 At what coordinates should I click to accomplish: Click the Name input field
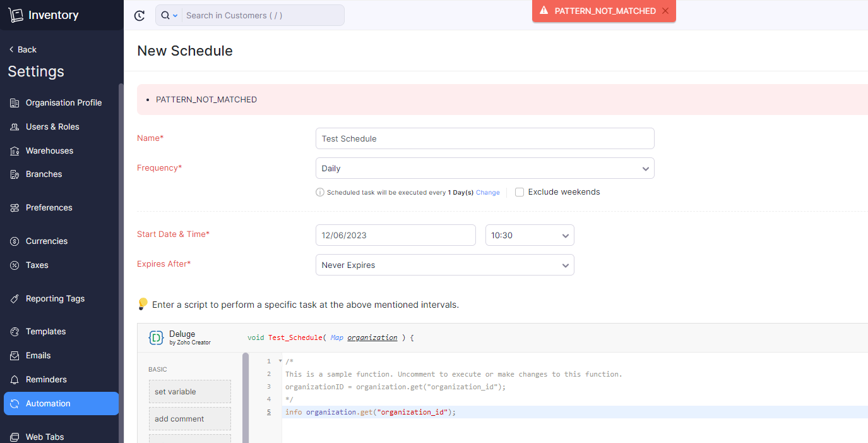tap(484, 138)
